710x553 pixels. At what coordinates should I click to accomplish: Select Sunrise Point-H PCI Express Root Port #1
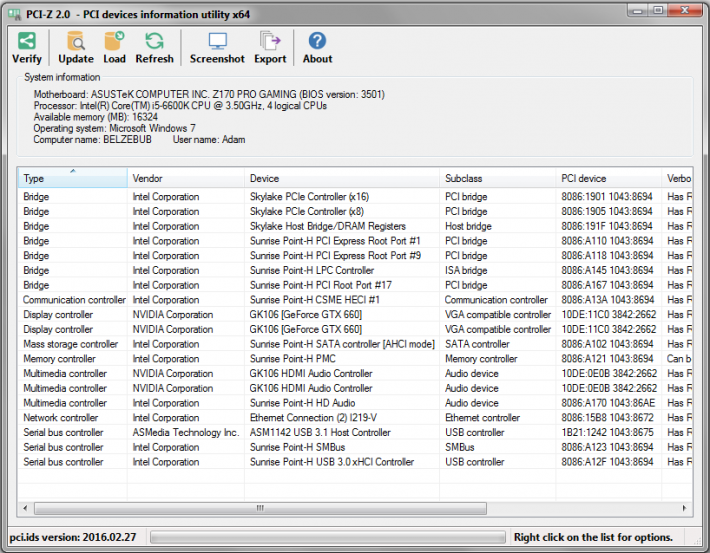point(355,241)
